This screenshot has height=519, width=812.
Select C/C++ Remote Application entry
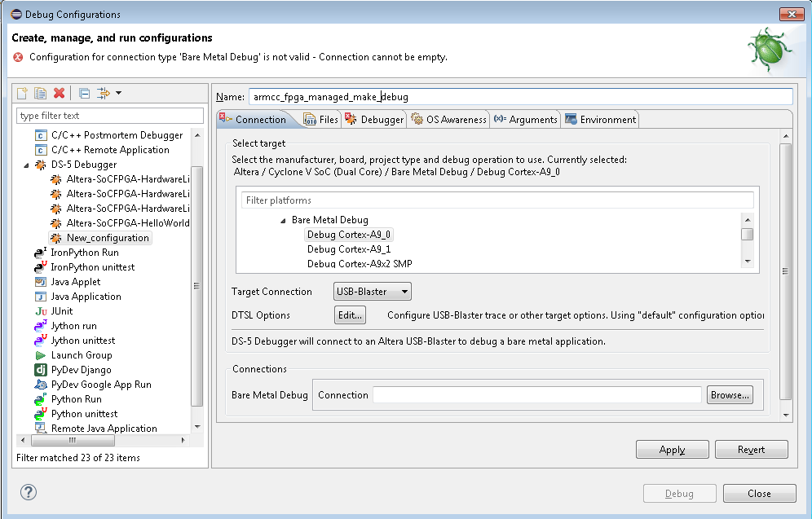click(110, 150)
